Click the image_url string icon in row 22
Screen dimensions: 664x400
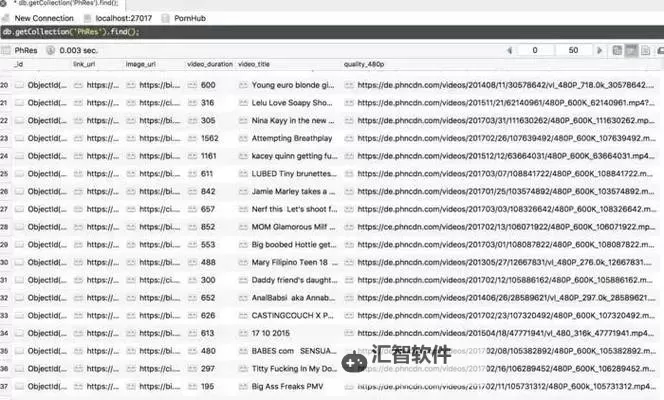point(131,121)
